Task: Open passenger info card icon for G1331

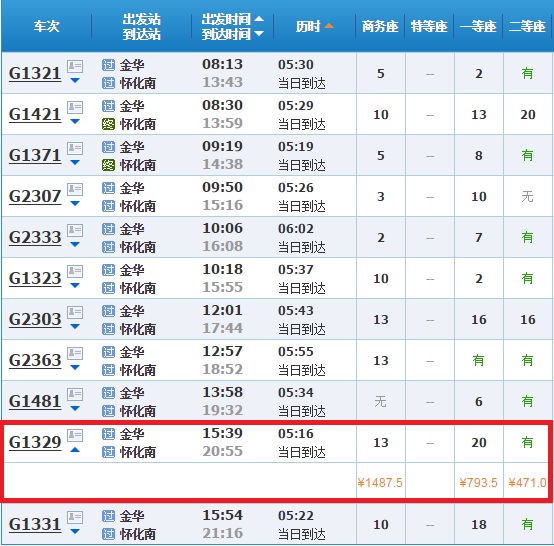Action: point(75,517)
